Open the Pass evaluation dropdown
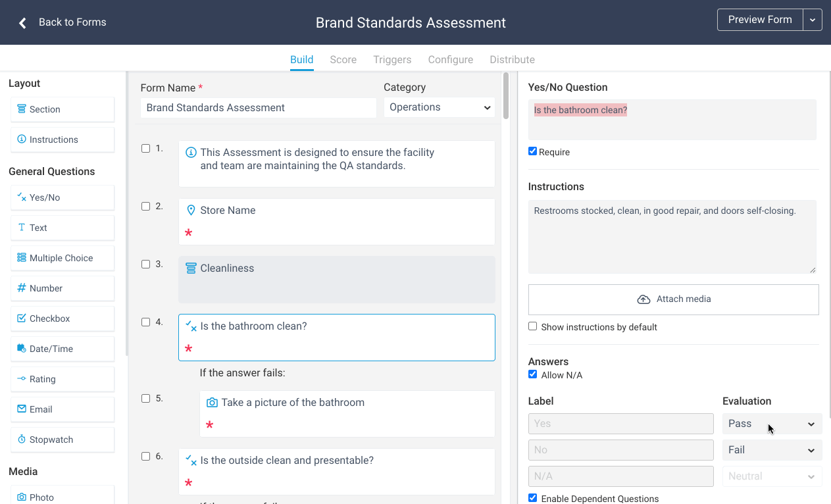The width and height of the screenshot is (831, 504). [x=772, y=424]
